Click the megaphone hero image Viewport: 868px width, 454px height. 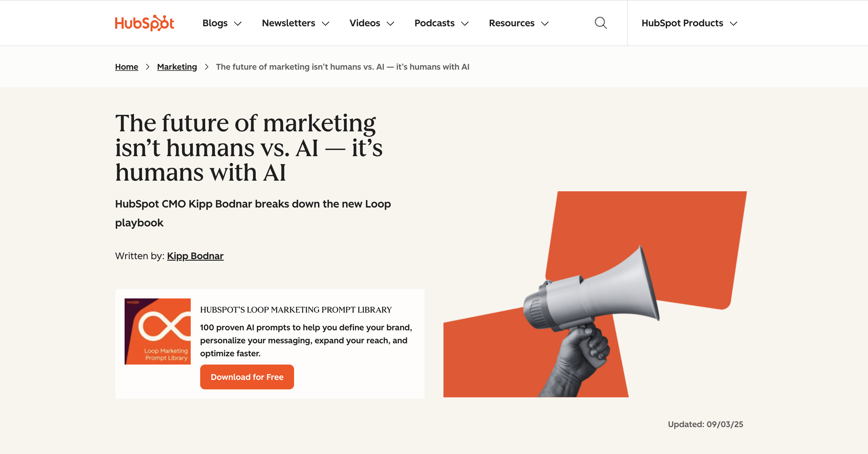pyautogui.click(x=595, y=294)
